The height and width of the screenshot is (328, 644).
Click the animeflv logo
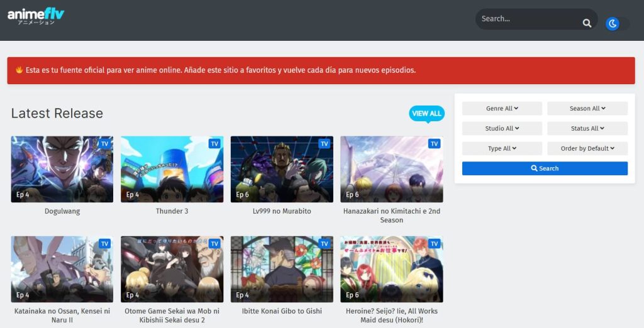(36, 16)
